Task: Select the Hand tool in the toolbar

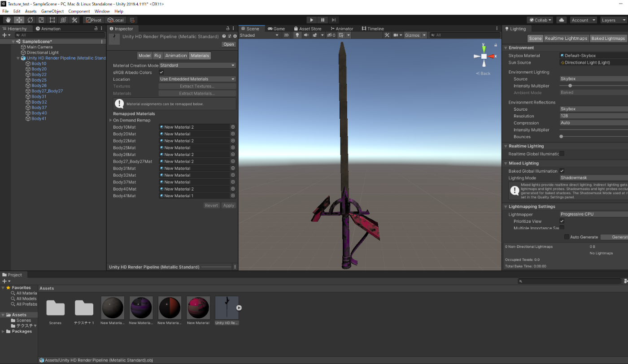Action: click(8, 20)
